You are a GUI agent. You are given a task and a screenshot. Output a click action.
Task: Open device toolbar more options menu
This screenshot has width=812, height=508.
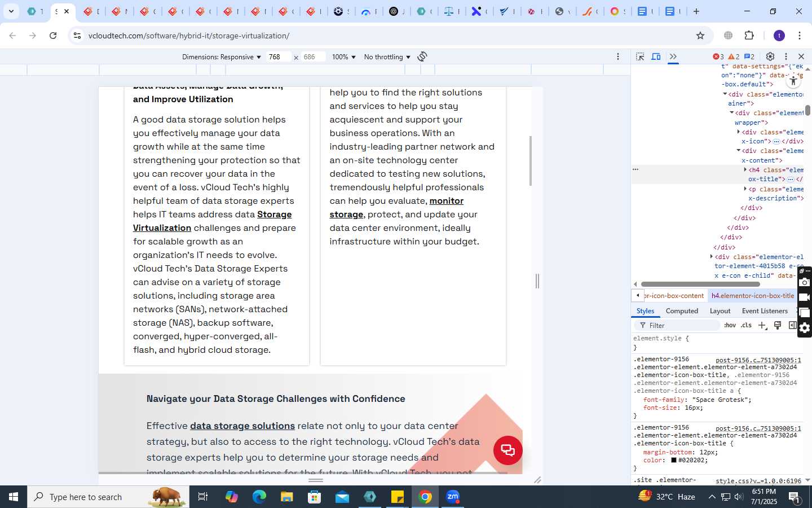618,56
